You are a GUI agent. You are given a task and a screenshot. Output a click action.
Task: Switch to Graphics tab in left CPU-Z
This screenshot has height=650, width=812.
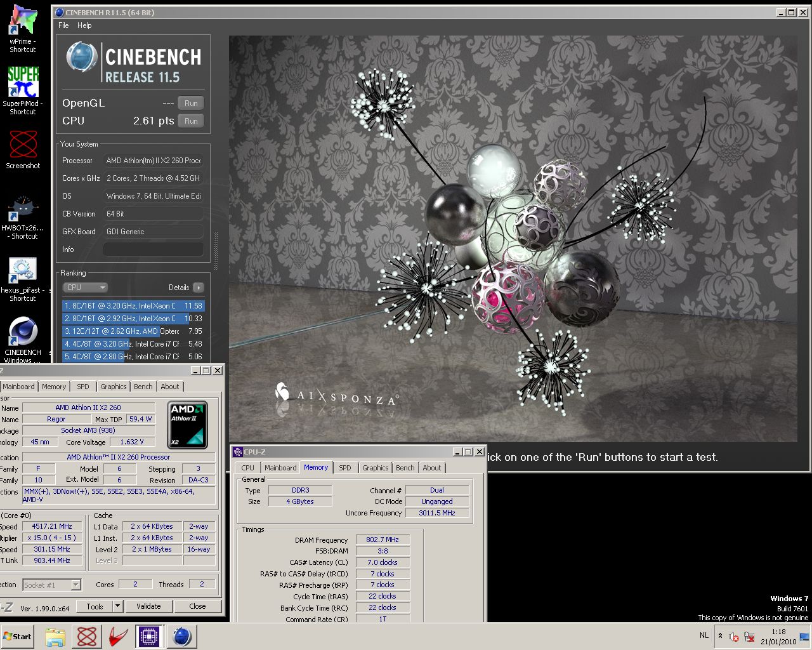(114, 387)
